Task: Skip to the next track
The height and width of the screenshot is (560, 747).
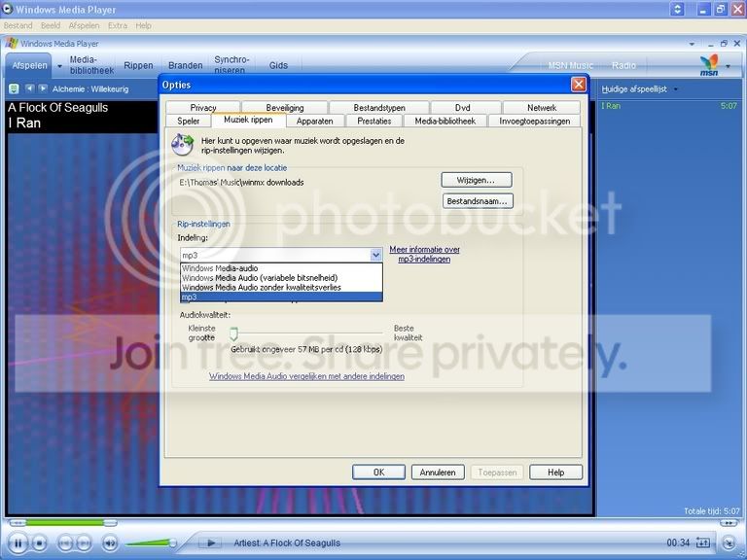Action: (x=84, y=542)
